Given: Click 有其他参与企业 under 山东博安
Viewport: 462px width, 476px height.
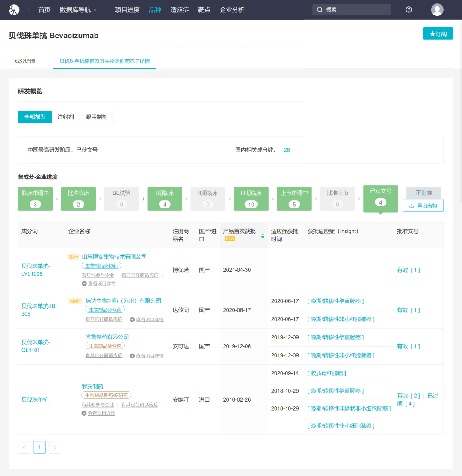Looking at the screenshot, I should pyautogui.click(x=98, y=275).
